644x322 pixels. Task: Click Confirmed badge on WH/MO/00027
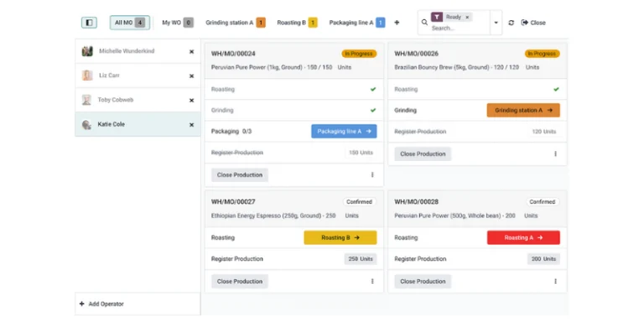coord(360,202)
